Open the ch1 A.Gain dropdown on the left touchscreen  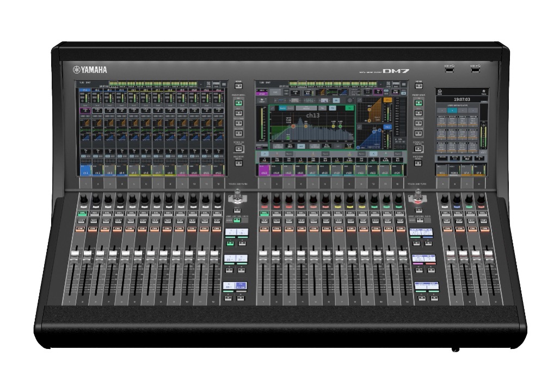pos(85,111)
